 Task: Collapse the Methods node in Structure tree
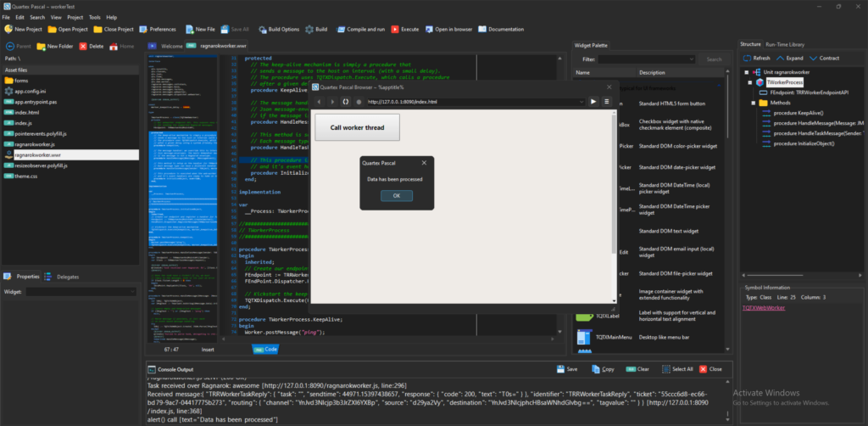[752, 103]
